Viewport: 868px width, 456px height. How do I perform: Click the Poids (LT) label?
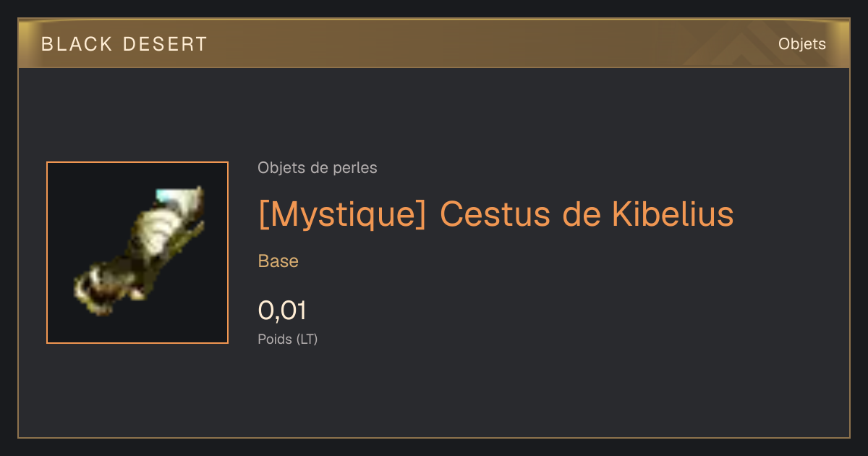[288, 339]
